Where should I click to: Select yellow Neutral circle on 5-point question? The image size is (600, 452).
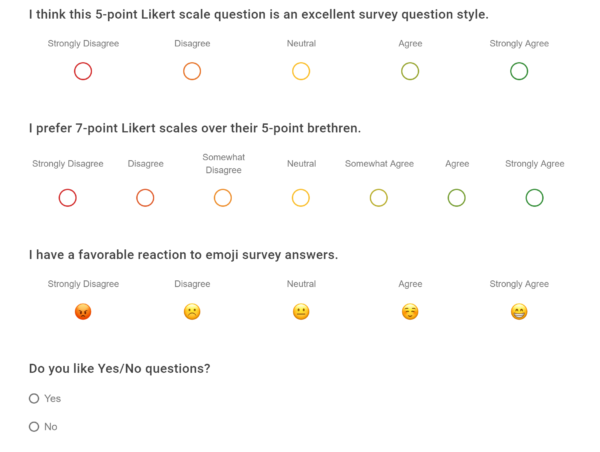[301, 71]
